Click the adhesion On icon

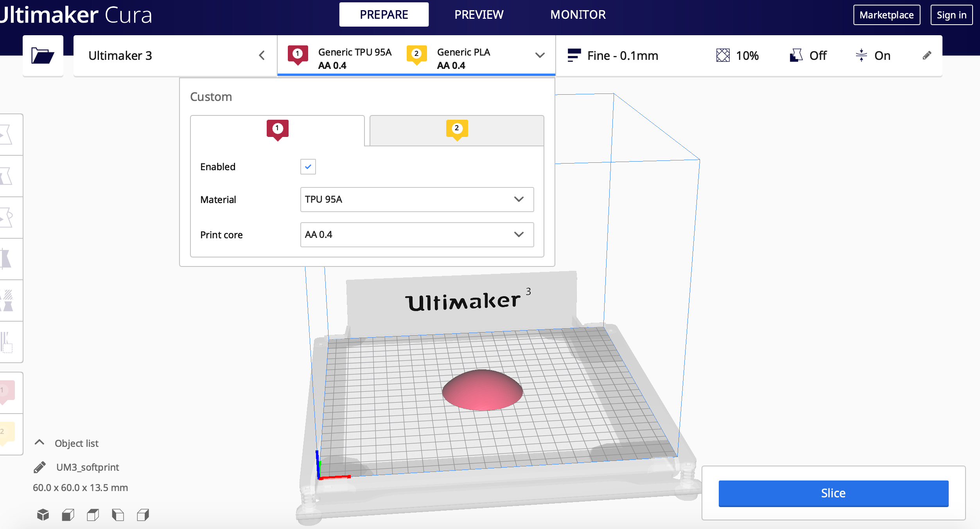click(862, 56)
